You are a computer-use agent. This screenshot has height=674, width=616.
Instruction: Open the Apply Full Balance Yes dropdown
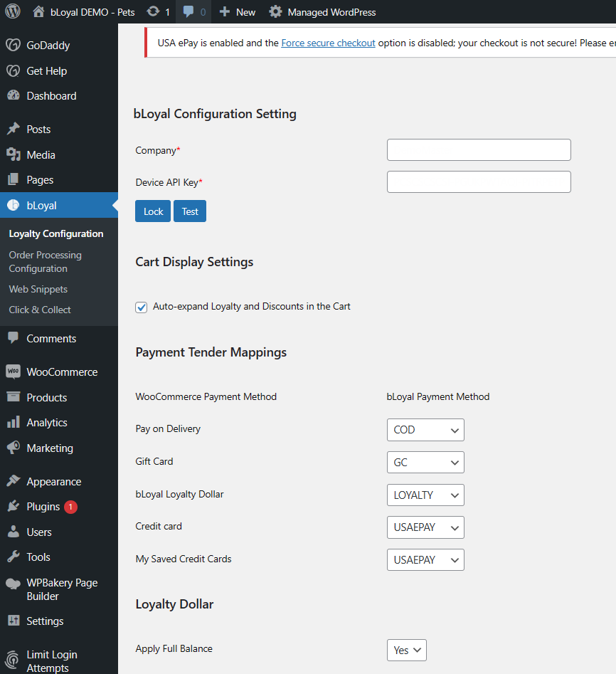tap(406, 650)
